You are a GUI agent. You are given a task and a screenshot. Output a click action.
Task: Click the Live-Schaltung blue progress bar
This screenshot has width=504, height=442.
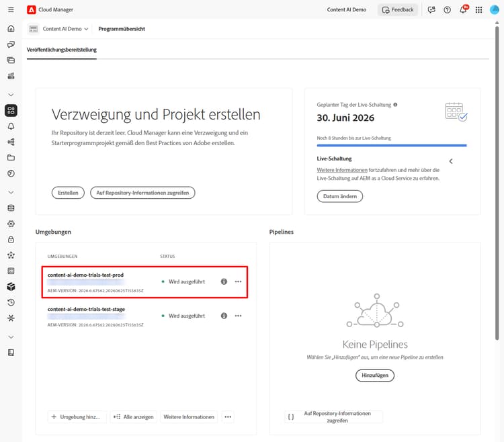392,146
